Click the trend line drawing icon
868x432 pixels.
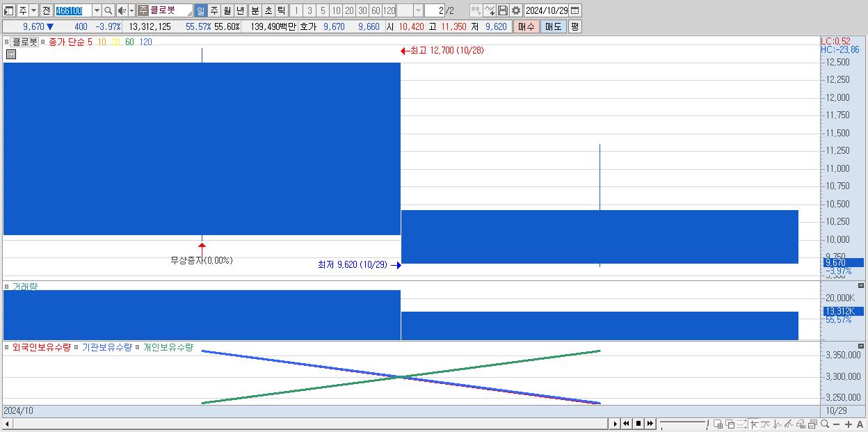click(766, 424)
